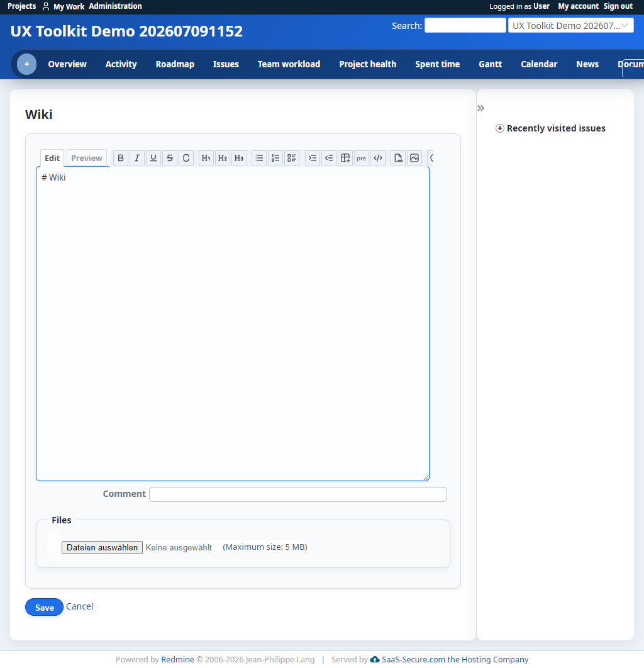Cancel wiki editing
644x668 pixels.
(x=80, y=606)
